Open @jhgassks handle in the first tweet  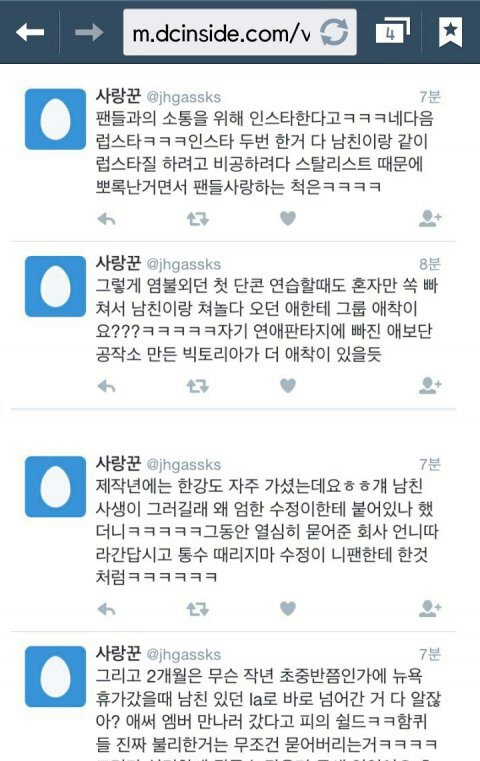pos(183,98)
